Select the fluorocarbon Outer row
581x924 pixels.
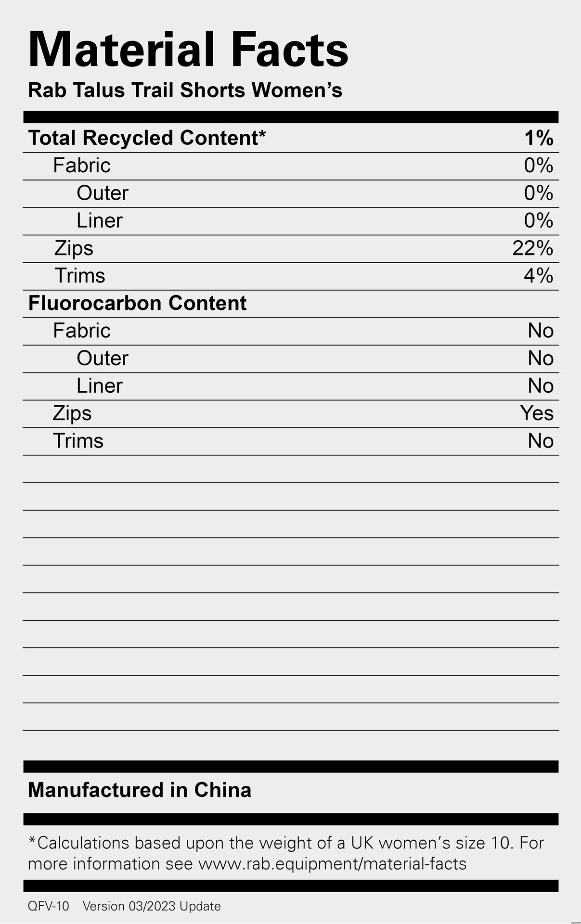[291, 359]
